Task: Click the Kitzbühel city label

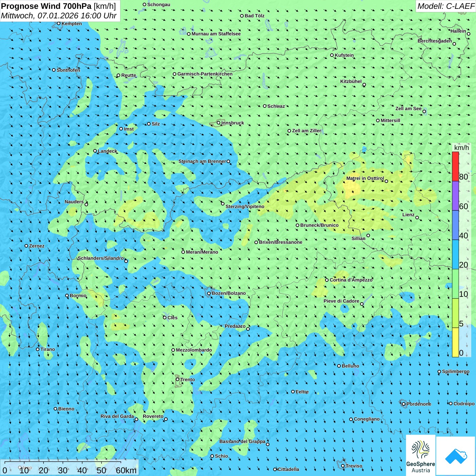Action: 351,81
